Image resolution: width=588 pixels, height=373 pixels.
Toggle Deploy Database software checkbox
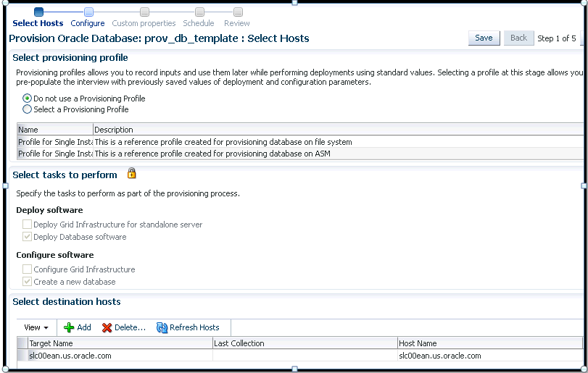27,237
